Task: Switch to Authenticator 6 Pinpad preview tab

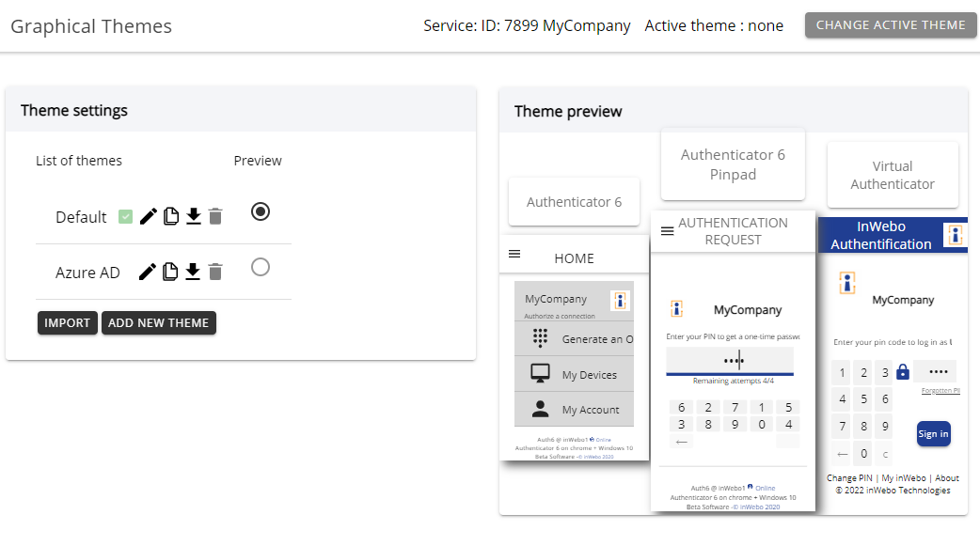Action: (733, 164)
